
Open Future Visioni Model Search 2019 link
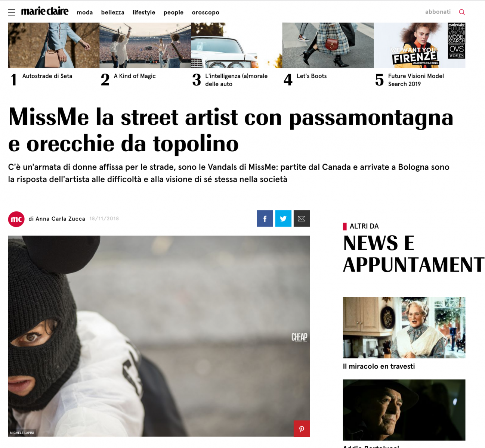point(416,80)
